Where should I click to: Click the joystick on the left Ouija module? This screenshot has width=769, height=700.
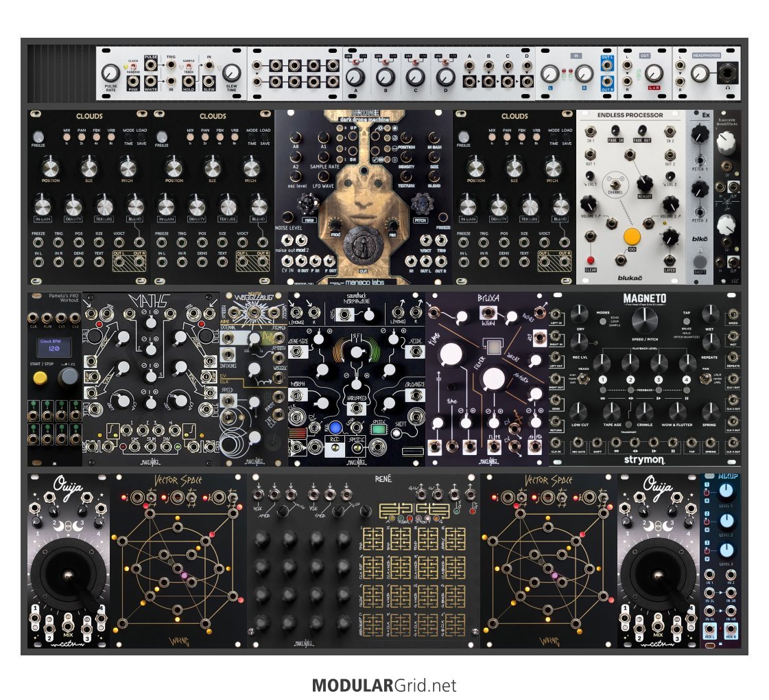point(69,575)
